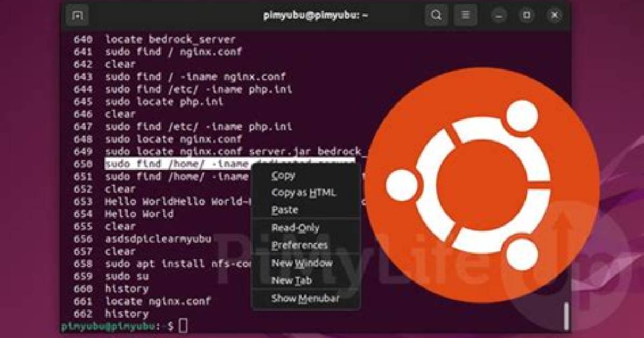Image resolution: width=644 pixels, height=338 pixels.
Task: Click line 654 'Hello World'
Action: [x=139, y=214]
